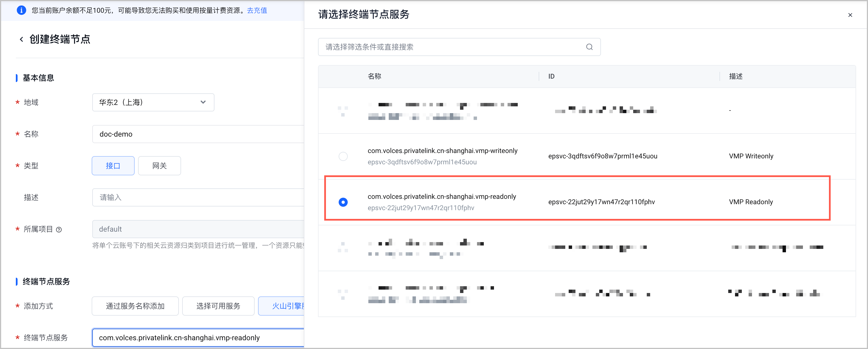Click service name com.volces.privatelink.cn-shanghai.vmp-writeonly
Screen dimensions: 868x349
[442, 150]
